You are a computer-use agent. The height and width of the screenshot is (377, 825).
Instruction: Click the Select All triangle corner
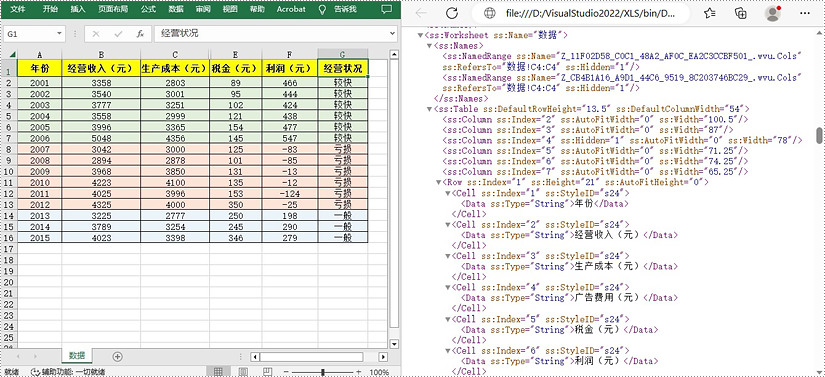[12, 54]
